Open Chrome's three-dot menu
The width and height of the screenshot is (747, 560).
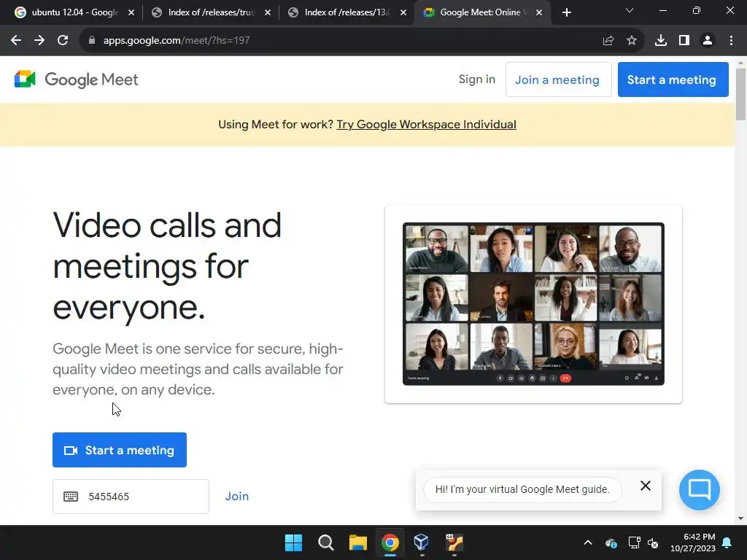click(731, 41)
